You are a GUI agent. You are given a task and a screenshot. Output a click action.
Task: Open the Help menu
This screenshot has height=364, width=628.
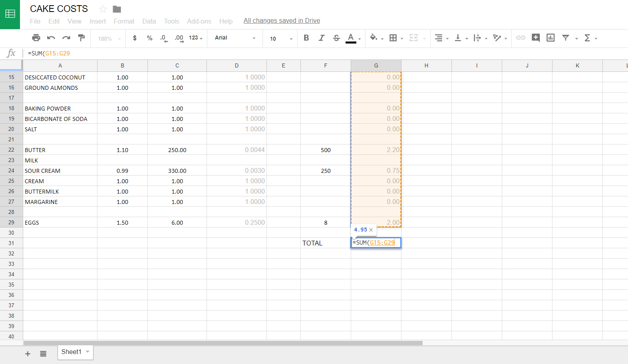click(226, 21)
